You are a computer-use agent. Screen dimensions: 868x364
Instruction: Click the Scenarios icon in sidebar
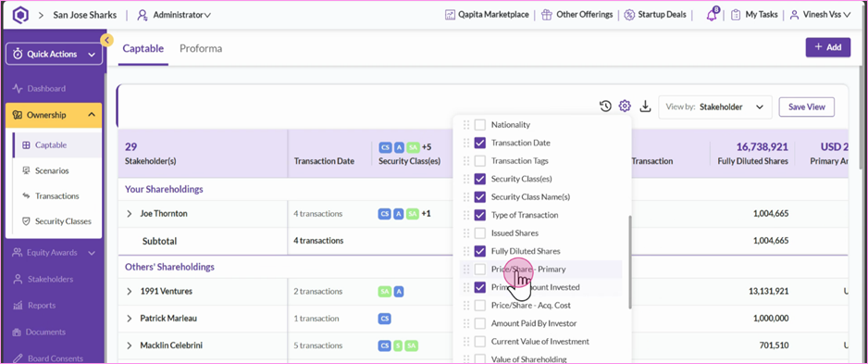coord(26,170)
